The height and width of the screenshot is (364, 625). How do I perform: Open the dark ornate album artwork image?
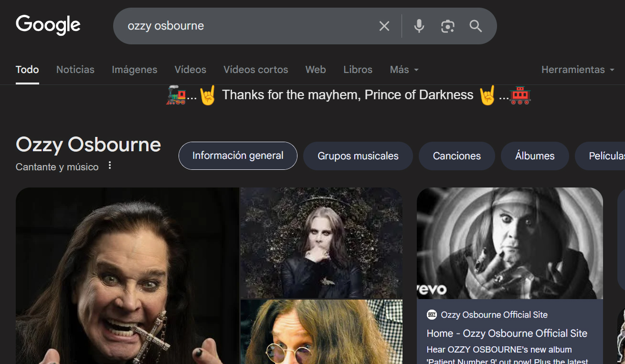point(321,243)
